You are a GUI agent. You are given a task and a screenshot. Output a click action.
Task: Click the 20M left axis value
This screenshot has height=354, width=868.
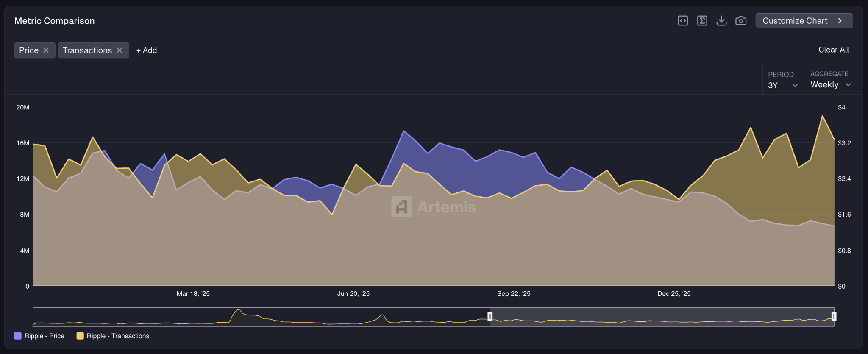[23, 107]
